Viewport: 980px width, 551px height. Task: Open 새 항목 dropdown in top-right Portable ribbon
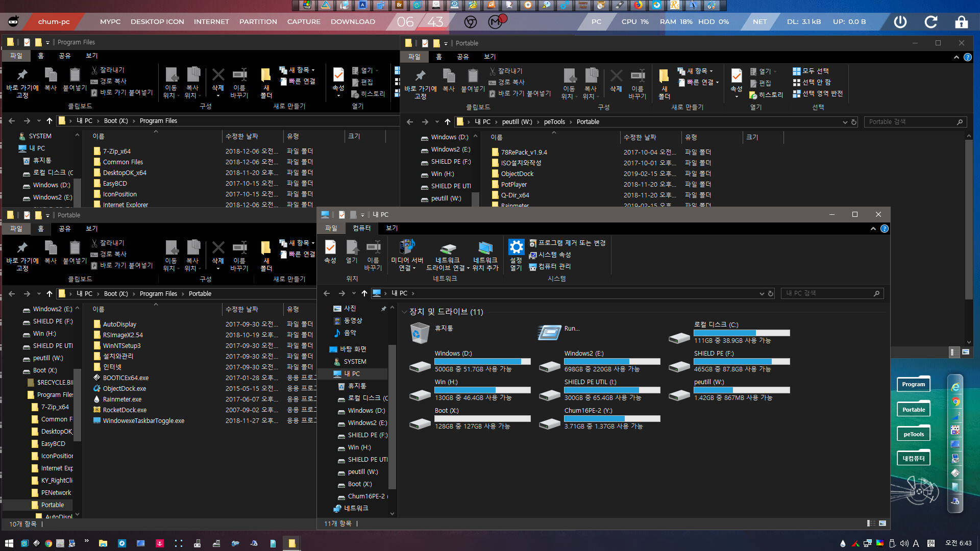coord(695,71)
